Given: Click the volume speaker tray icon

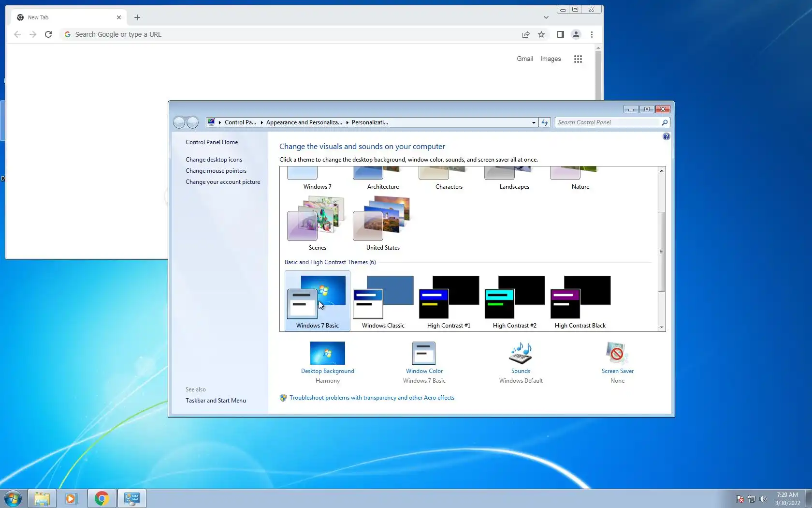Looking at the screenshot, I should [x=763, y=499].
